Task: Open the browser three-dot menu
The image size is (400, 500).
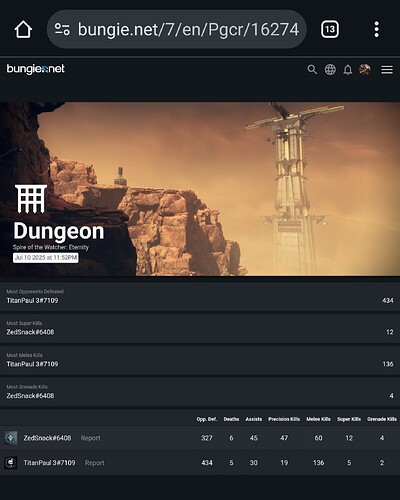Action: click(x=376, y=29)
